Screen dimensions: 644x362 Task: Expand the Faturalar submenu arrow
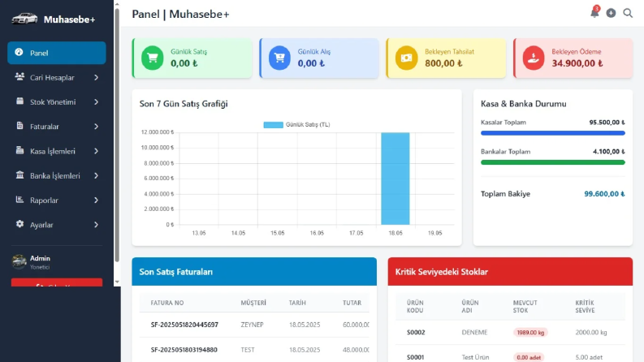(96, 127)
